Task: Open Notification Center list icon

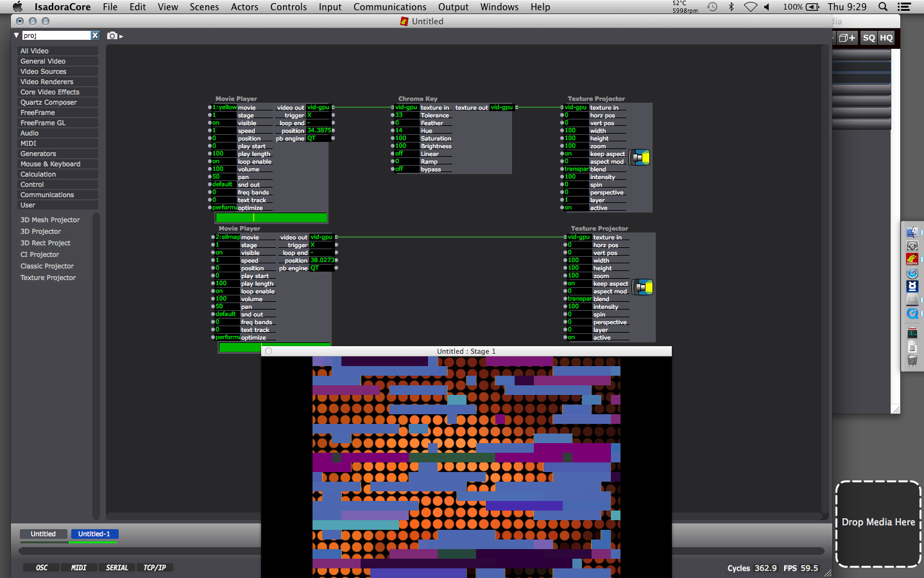Action: tap(904, 7)
